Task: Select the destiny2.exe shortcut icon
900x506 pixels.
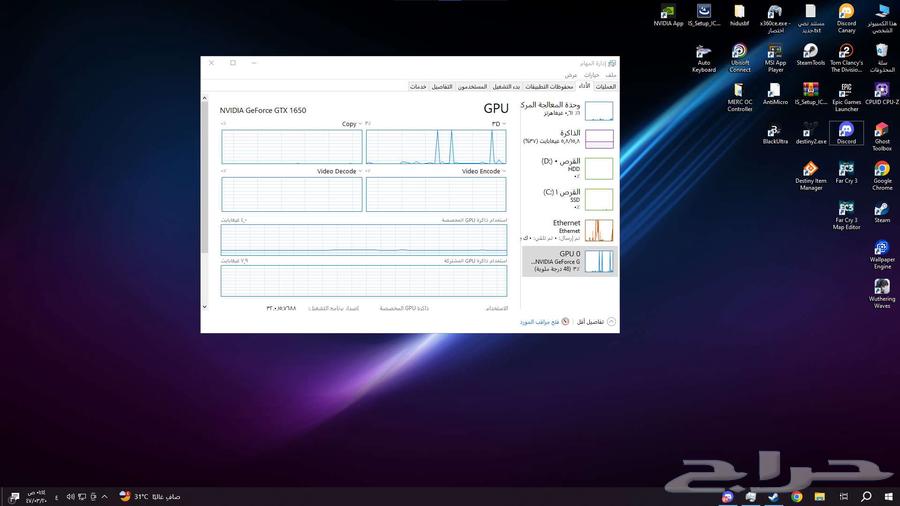Action: pyautogui.click(x=810, y=134)
